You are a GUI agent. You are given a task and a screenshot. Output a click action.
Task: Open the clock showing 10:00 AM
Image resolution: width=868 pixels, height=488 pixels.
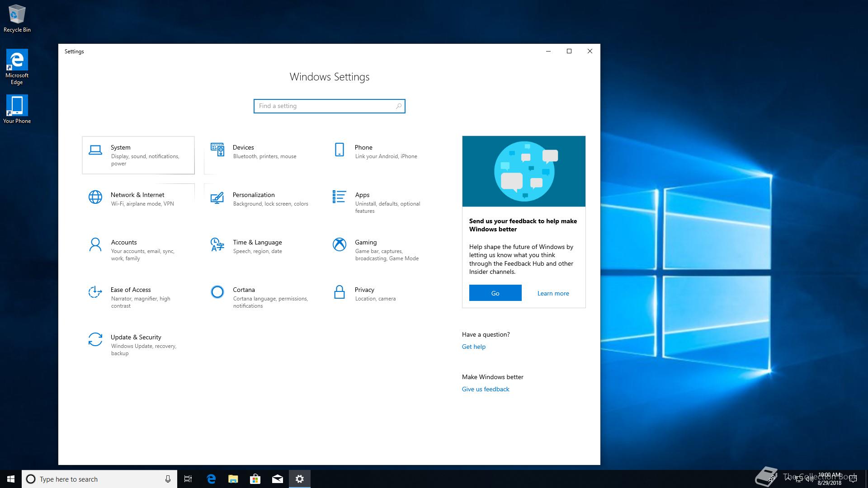830,479
